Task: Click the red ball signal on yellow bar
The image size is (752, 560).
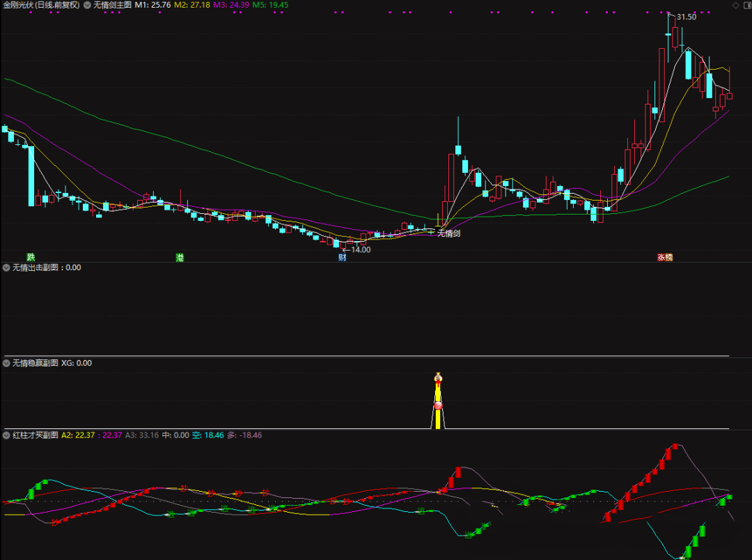Action: (438, 405)
